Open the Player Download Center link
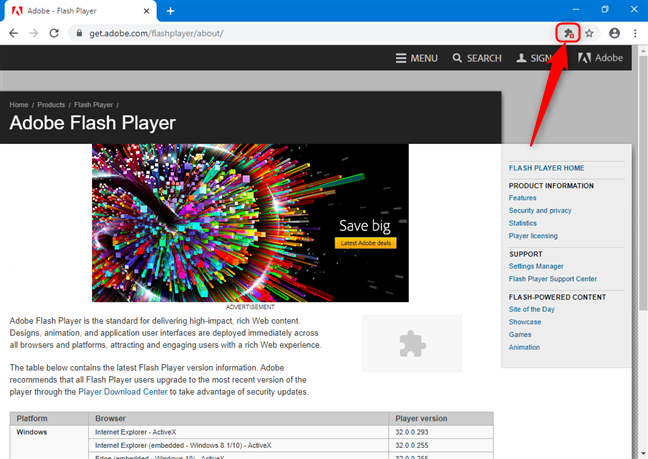 coord(123,392)
